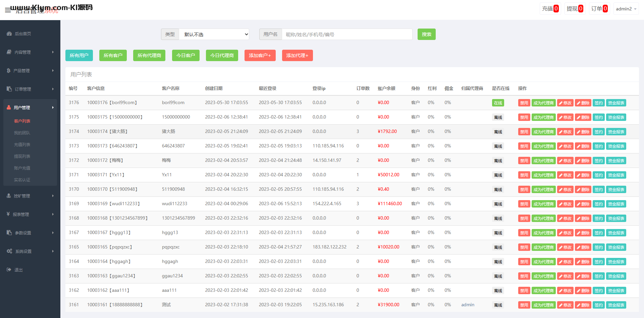Toggle 离线 status for user 猪大肠

click(x=498, y=132)
